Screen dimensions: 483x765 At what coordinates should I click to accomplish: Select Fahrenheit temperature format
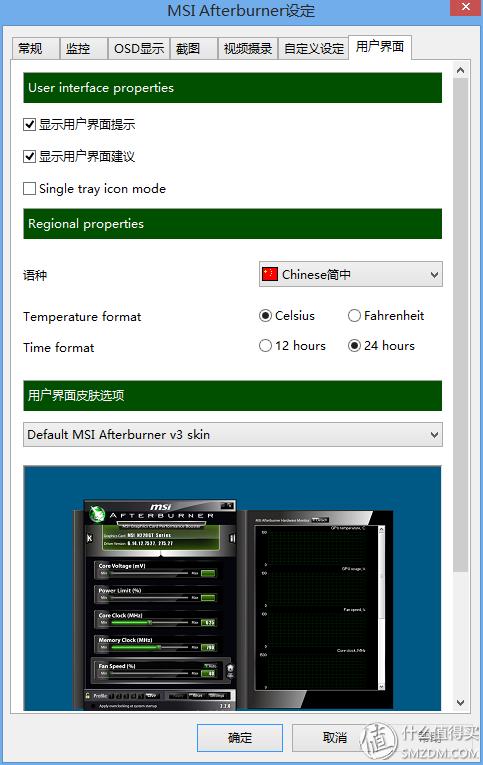coord(354,316)
